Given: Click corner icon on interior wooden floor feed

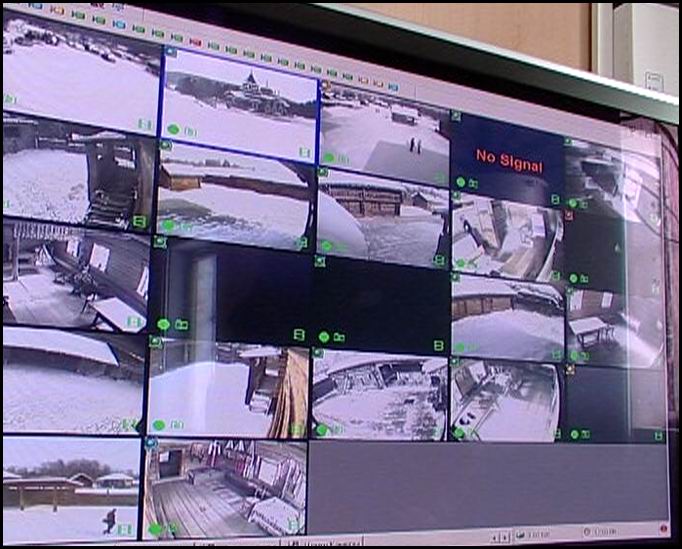Looking at the screenshot, I should [151, 443].
